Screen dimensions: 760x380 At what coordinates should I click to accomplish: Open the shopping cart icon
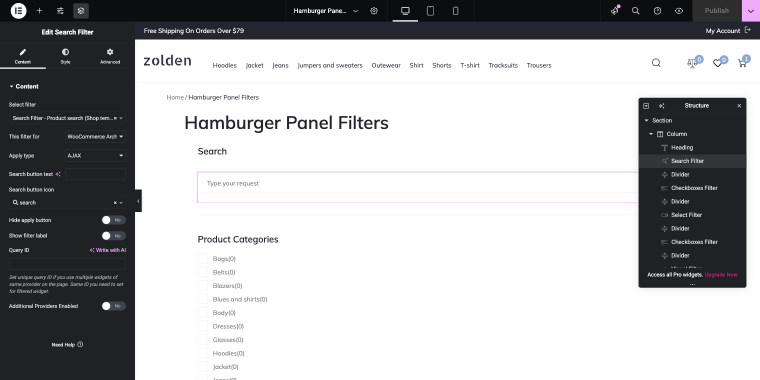(742, 63)
